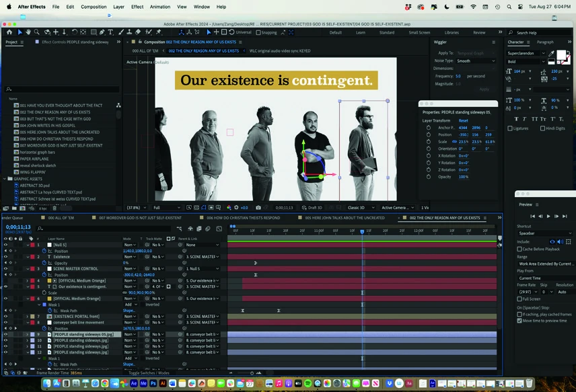Jump to first frame in Preview panel

pyautogui.click(x=532, y=217)
